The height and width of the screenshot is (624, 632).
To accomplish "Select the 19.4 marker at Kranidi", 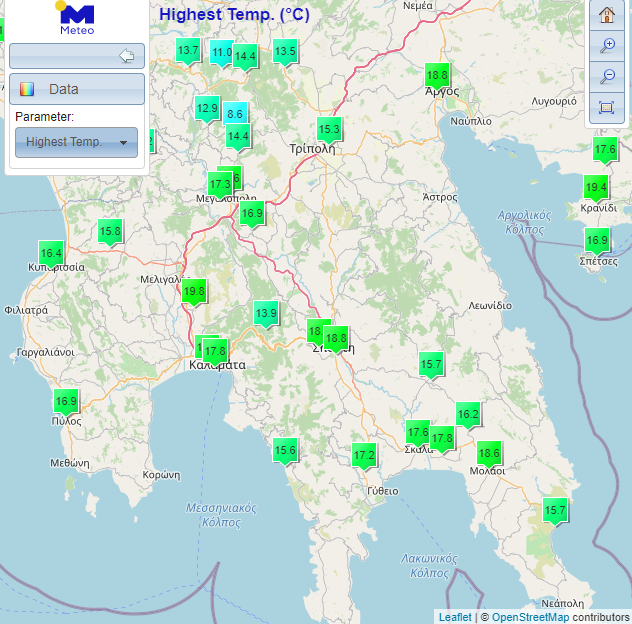I will [x=596, y=189].
